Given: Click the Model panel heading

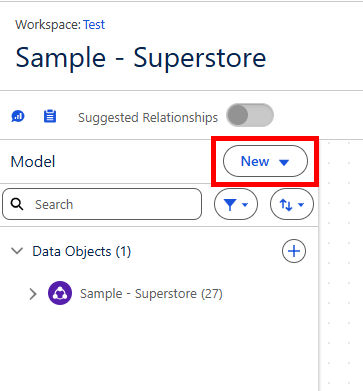Looking at the screenshot, I should pyautogui.click(x=33, y=162).
